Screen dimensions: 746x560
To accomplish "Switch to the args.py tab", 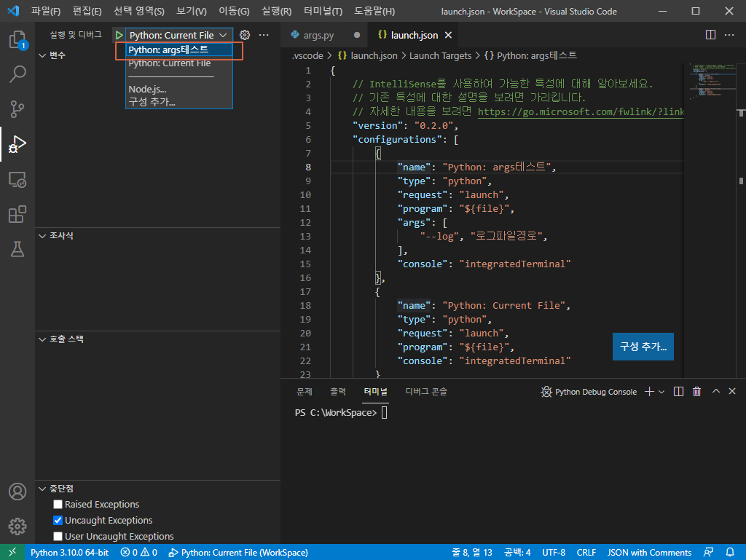I will [324, 35].
